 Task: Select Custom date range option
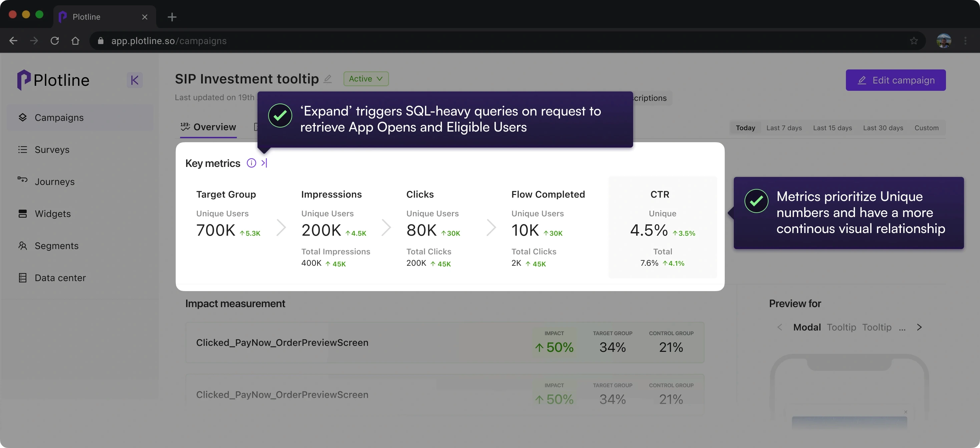[926, 128]
